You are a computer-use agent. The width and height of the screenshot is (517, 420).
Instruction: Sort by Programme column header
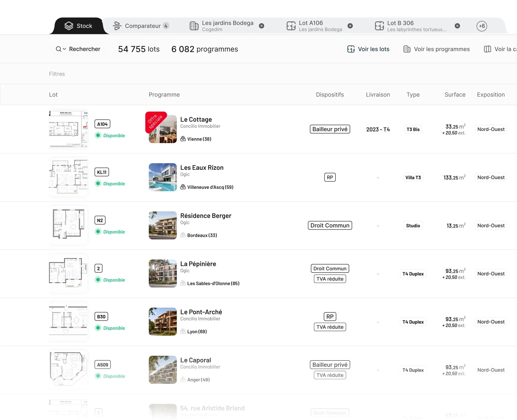point(164,94)
